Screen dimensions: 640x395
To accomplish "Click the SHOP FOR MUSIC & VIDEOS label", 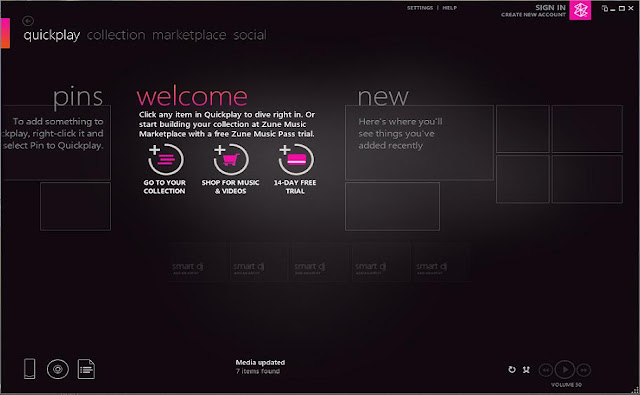I will tap(230, 187).
